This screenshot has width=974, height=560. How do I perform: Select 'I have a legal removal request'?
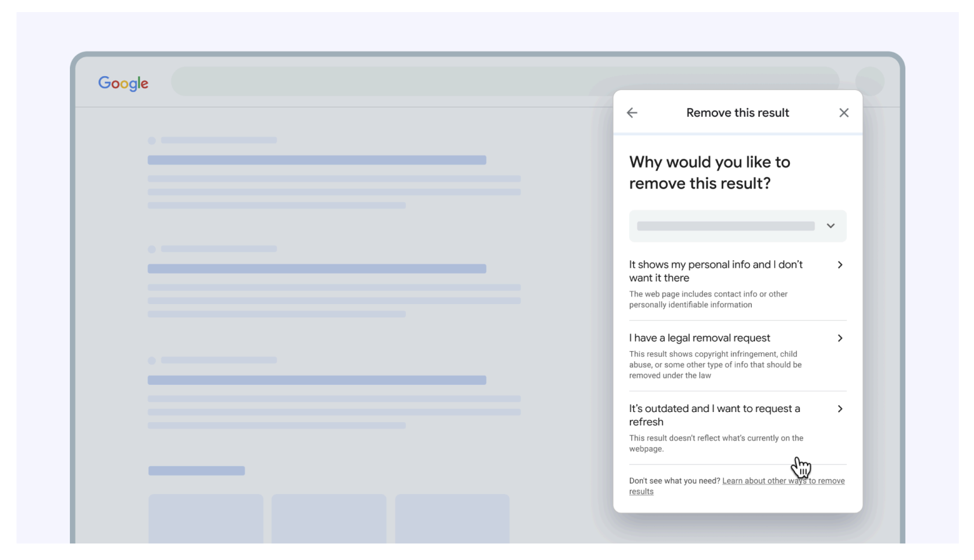coord(737,356)
